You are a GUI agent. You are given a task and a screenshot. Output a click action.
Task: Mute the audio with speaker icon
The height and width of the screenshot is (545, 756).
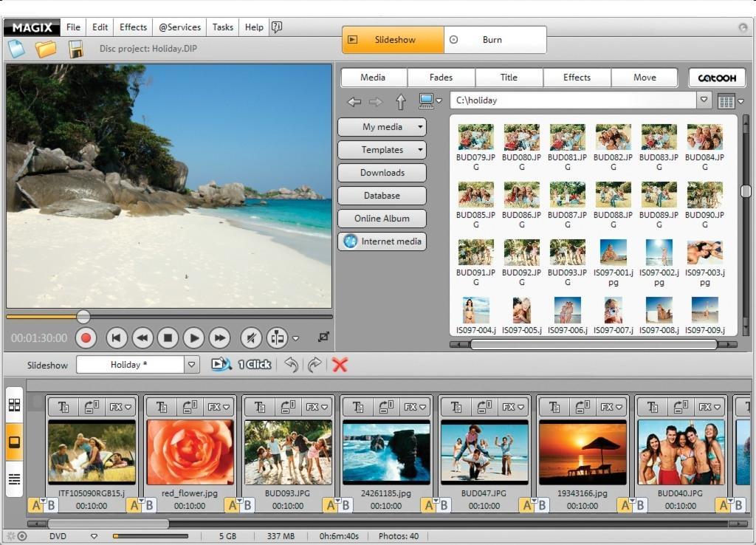point(251,338)
